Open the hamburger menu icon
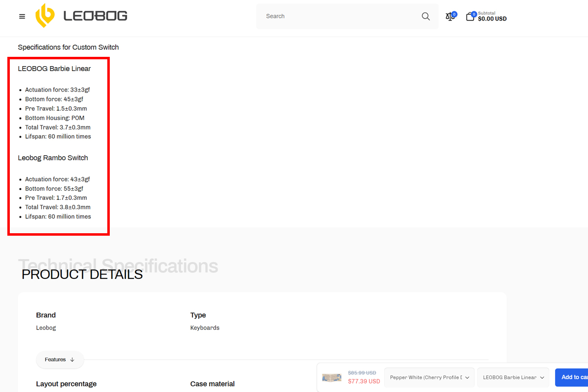 (22, 16)
